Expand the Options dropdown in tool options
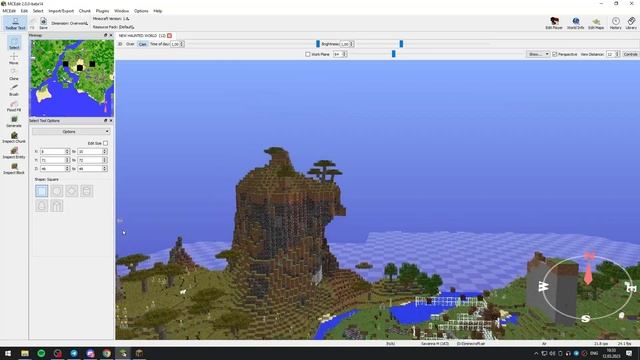This screenshot has width=640, height=360. click(x=71, y=131)
